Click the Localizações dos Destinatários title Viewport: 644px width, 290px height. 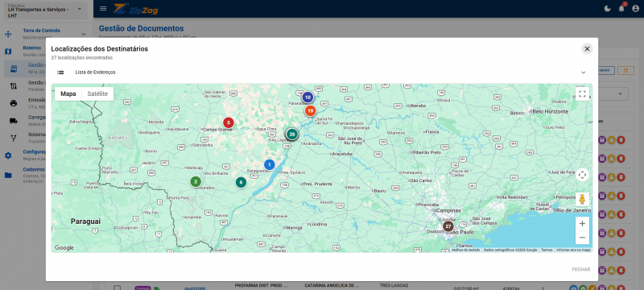(99, 49)
